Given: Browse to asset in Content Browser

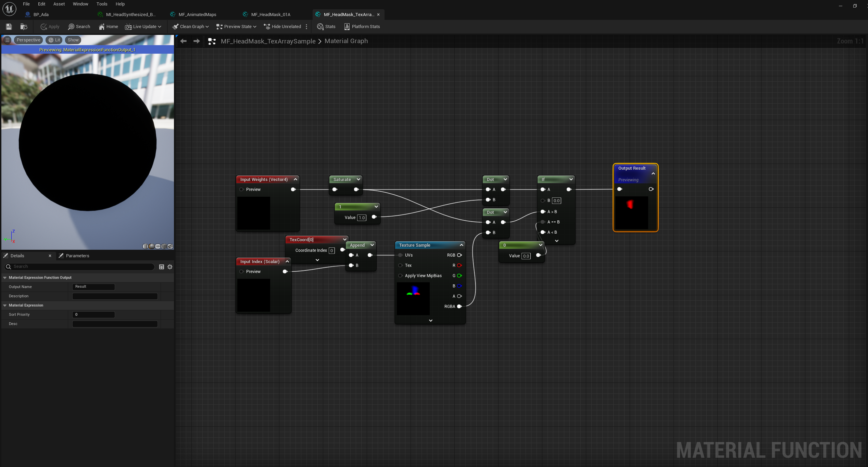Looking at the screenshot, I should click(x=23, y=27).
